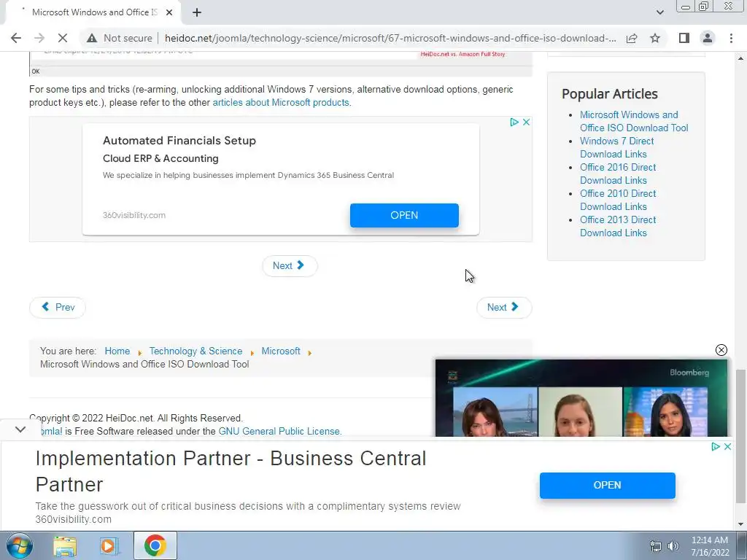Screen dimensions: 747x560
Task: Click the page vertical scrollbar thumb
Action: pyautogui.click(x=740, y=436)
